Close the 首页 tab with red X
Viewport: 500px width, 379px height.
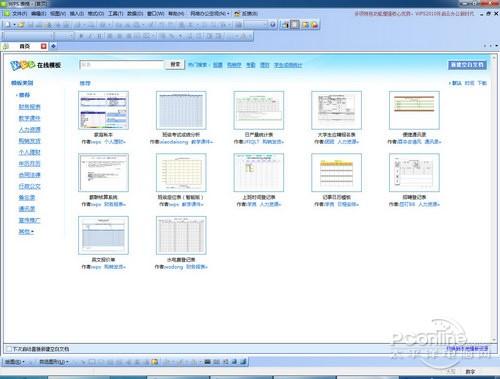pyautogui.click(x=44, y=46)
